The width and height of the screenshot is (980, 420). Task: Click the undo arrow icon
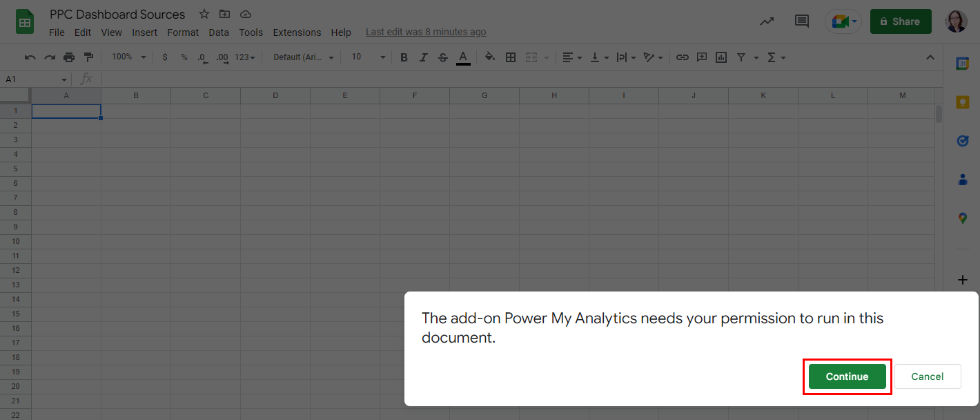30,57
